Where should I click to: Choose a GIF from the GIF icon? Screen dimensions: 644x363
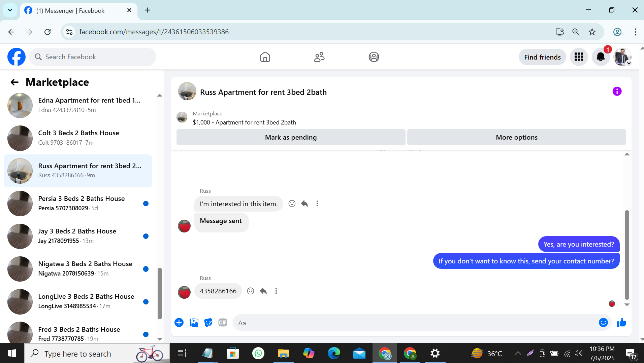click(223, 323)
